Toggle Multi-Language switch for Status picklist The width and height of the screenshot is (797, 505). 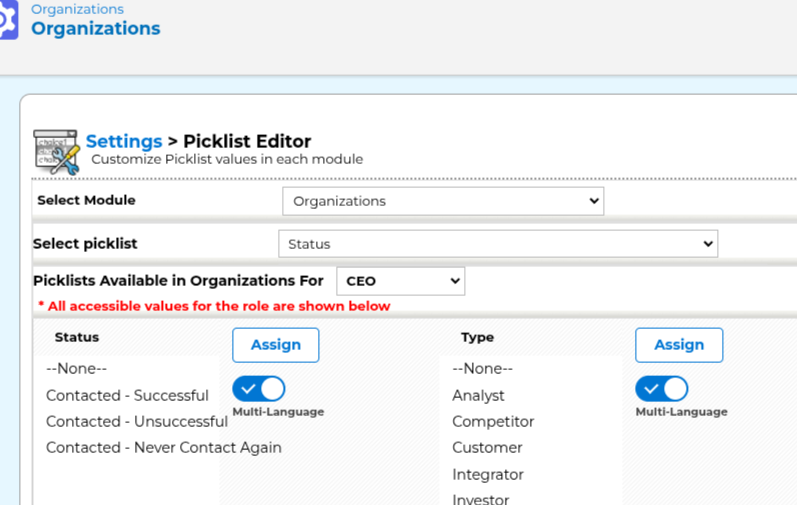[259, 388]
